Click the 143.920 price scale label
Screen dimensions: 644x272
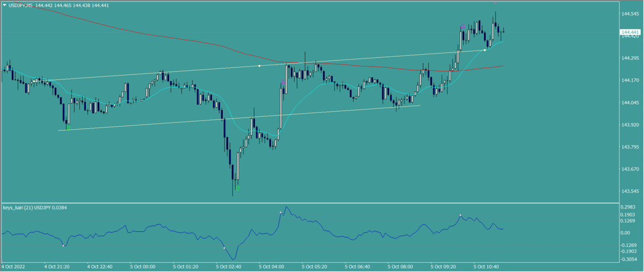630,125
